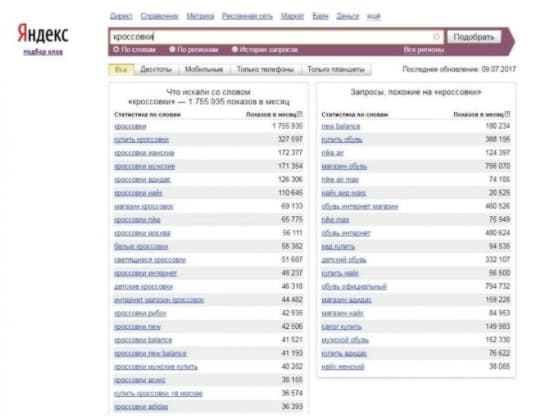Open the 'найк женский' similar query link
Screen dimensions: 545x417
(343, 367)
